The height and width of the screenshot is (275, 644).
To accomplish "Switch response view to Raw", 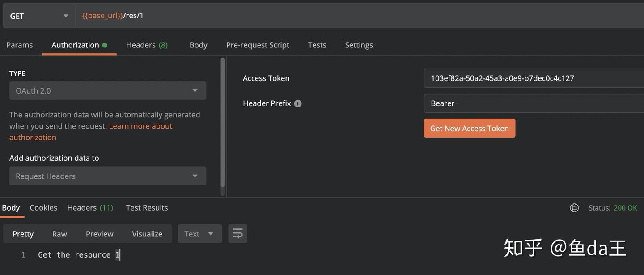I will (x=59, y=234).
